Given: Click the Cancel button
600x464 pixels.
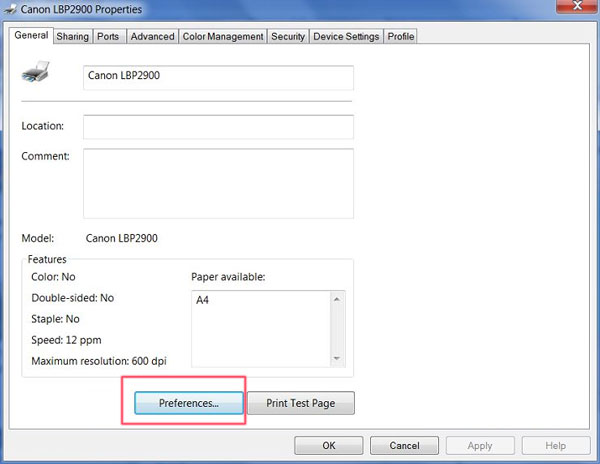Looking at the screenshot, I should (x=404, y=446).
